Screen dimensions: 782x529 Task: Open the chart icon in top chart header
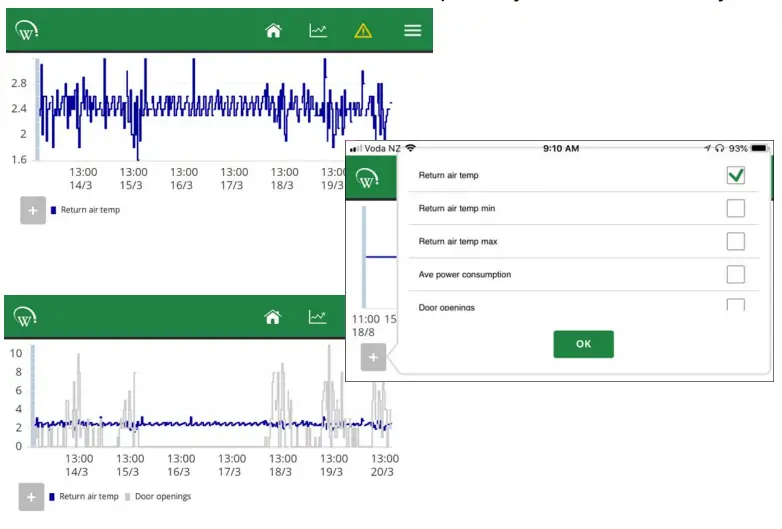click(318, 31)
